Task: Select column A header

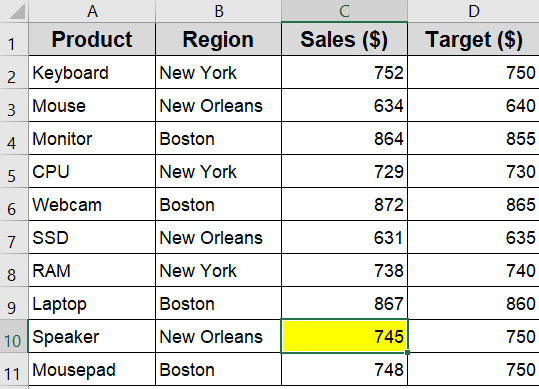Action: coord(92,11)
